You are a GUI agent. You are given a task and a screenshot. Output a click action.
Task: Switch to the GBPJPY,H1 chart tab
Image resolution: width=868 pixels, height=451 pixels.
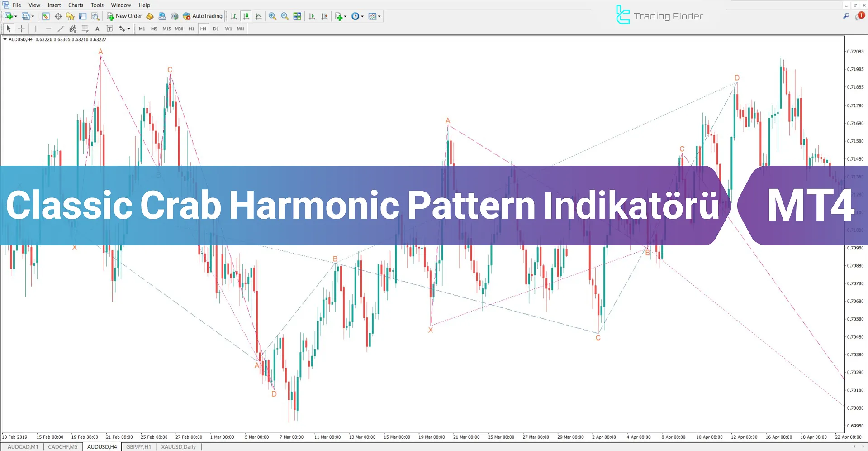pos(139,446)
